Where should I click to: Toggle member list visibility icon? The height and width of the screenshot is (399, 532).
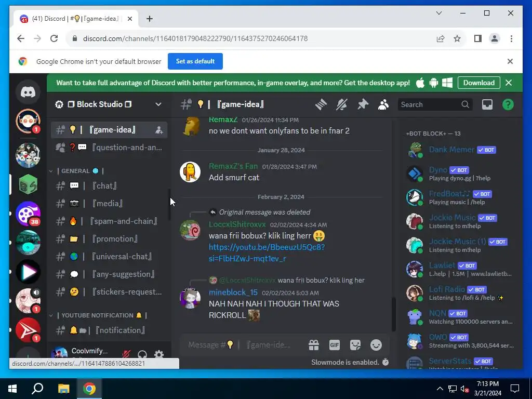point(383,104)
